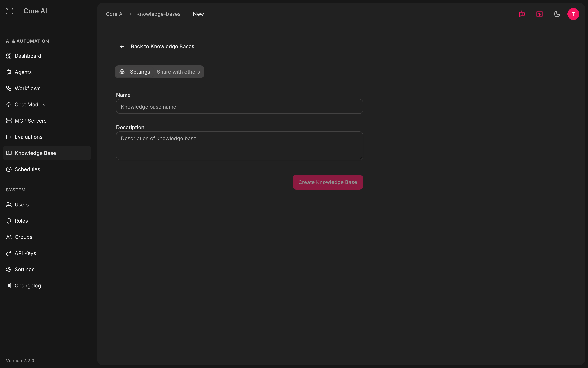The width and height of the screenshot is (588, 368).
Task: Click the SYSTEM section header
Action: [16, 190]
